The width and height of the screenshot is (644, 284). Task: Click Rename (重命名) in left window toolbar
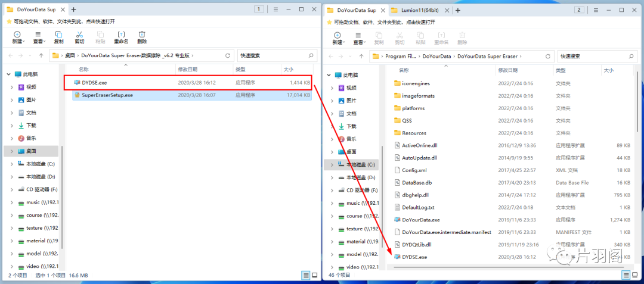pos(121,38)
